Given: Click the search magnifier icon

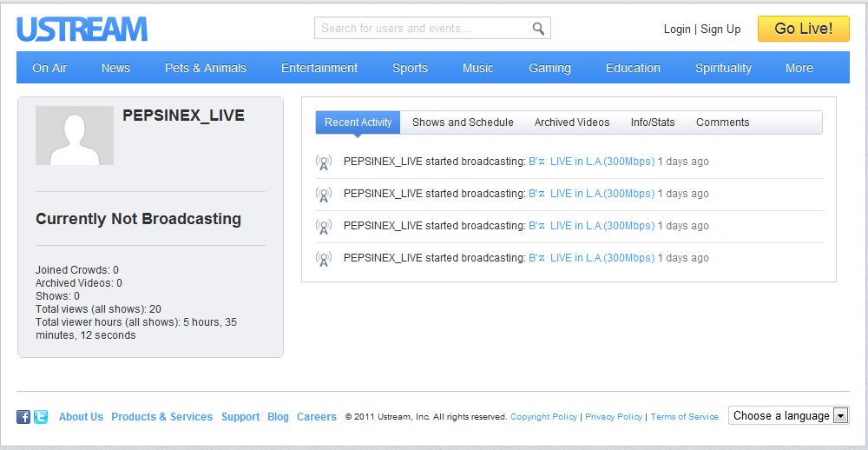Looking at the screenshot, I should point(538,29).
